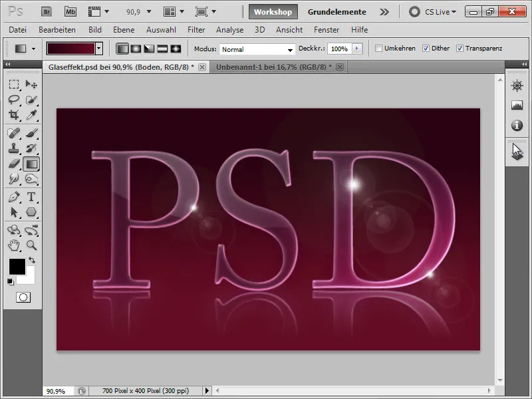Open the Deckkr. opacity slider arrow
The image size is (532, 399).
(x=356, y=49)
